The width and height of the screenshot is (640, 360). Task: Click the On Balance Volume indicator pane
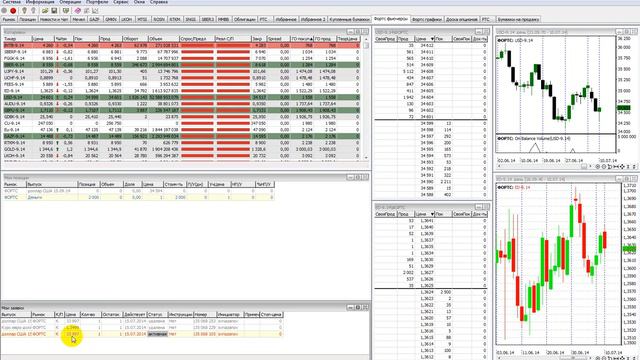pos(556,144)
